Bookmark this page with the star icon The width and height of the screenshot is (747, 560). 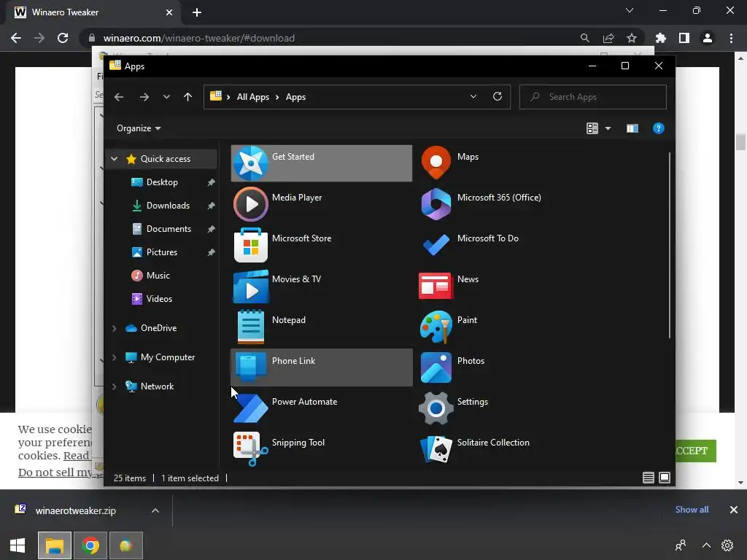(632, 38)
